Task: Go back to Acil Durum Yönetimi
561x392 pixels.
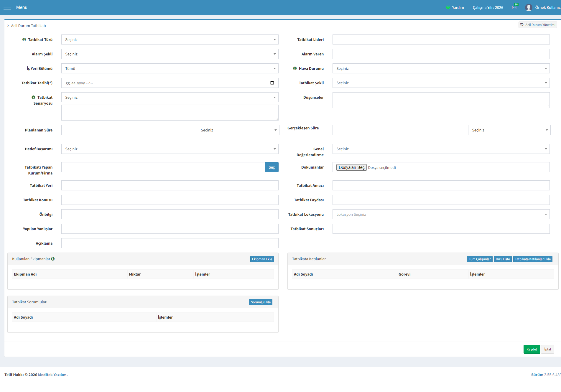Action: (538, 25)
